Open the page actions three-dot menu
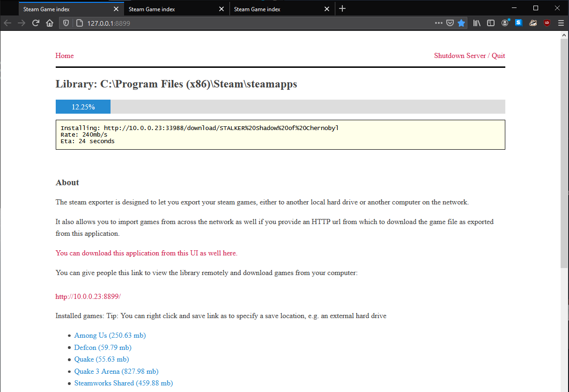569x392 pixels. (x=439, y=23)
